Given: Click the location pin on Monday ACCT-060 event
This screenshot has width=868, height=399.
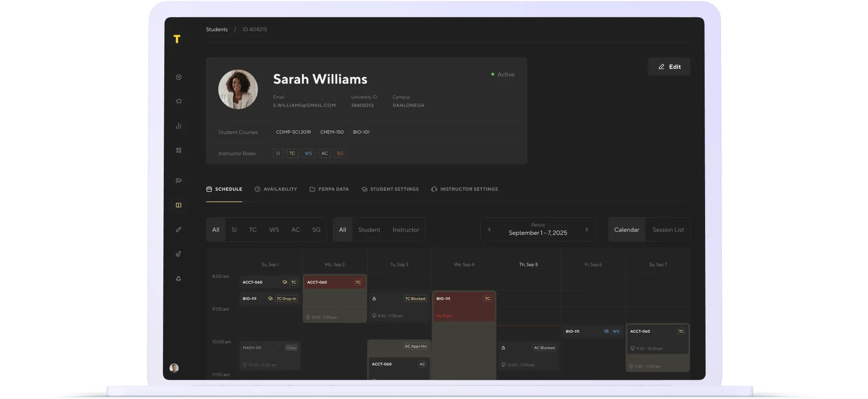Looking at the screenshot, I should coord(308,317).
